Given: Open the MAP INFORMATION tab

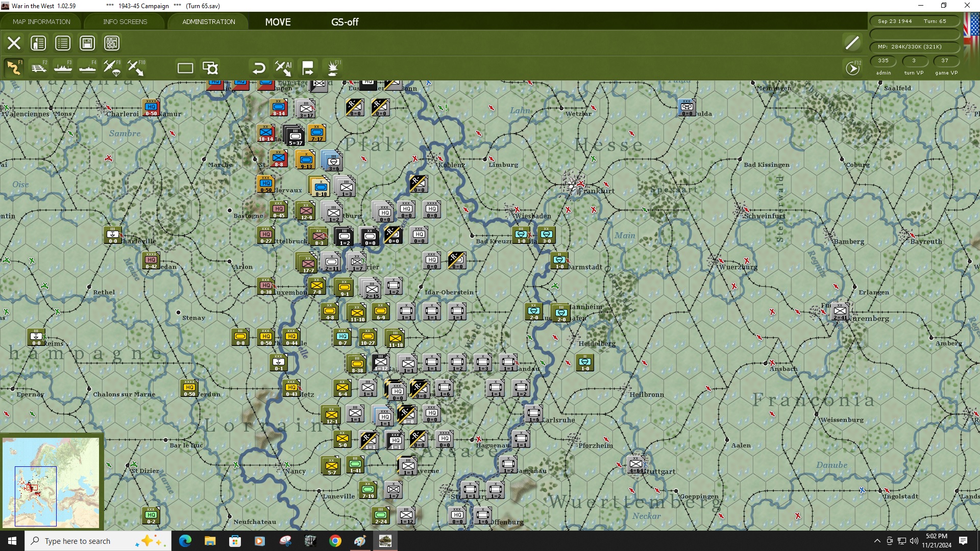Looking at the screenshot, I should (x=41, y=22).
